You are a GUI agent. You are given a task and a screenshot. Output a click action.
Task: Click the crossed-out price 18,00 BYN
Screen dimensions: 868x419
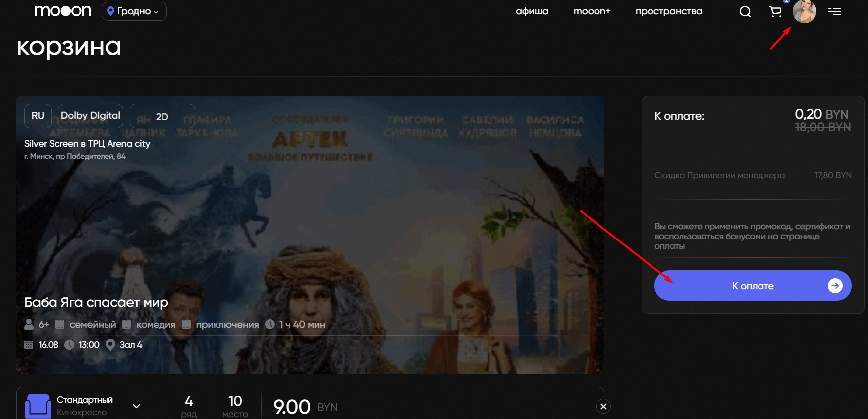coord(823,127)
